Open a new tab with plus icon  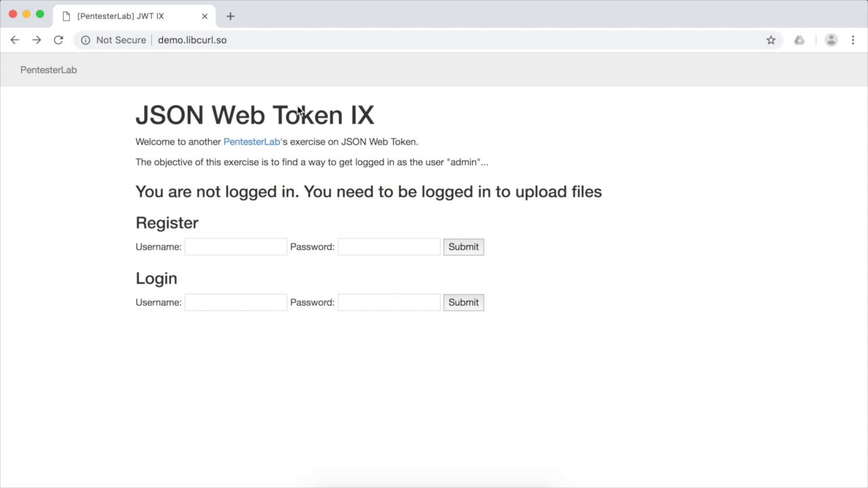click(231, 16)
